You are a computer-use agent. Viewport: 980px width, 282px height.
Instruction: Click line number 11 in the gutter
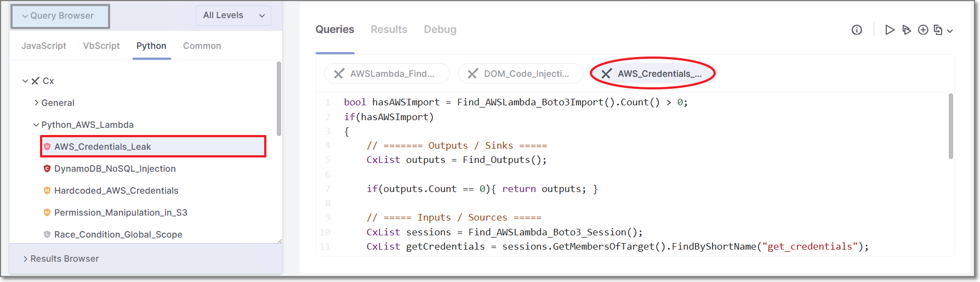[x=325, y=246]
